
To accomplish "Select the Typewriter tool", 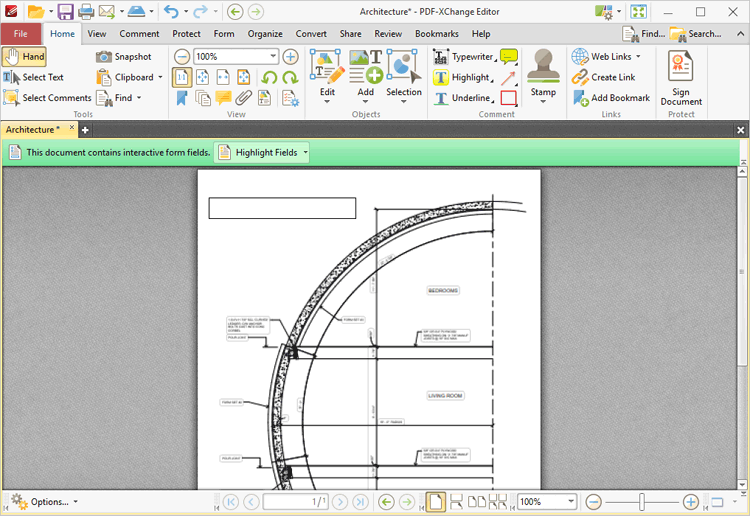I will point(463,56).
